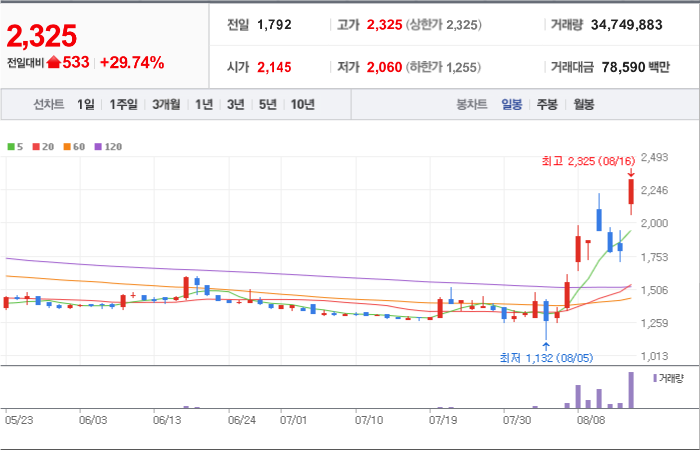Viewport: 700px width, 450px height.
Task: Click the 거래량 volume legend marker
Action: (668, 379)
